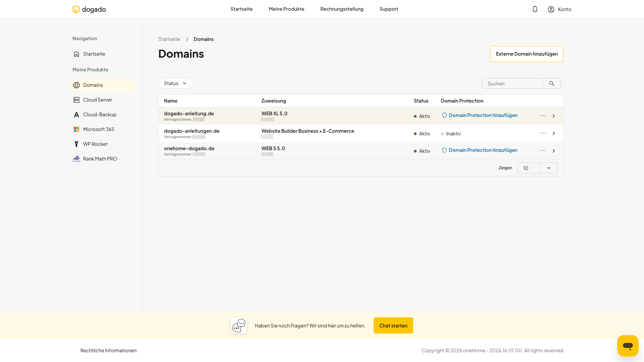Click the Microsoft 365 logo icon

click(x=76, y=129)
